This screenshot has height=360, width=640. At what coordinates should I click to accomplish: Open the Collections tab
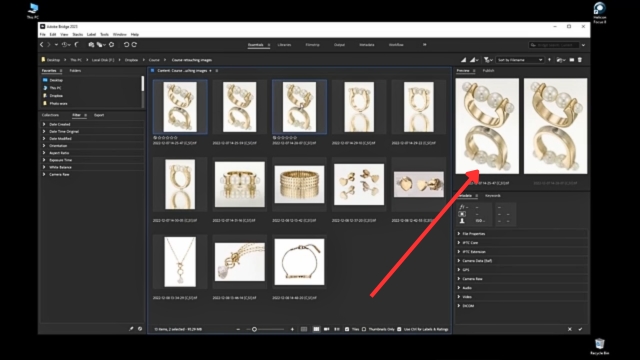(x=50, y=115)
